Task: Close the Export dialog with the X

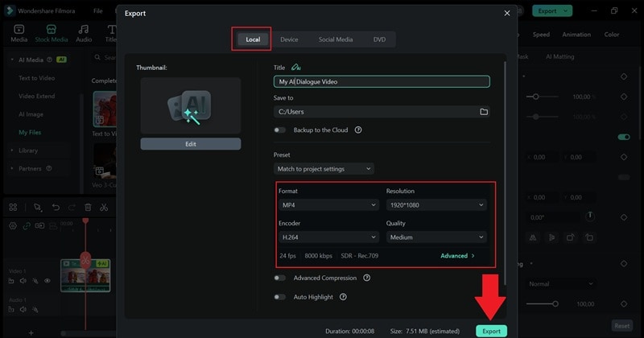Action: [507, 13]
